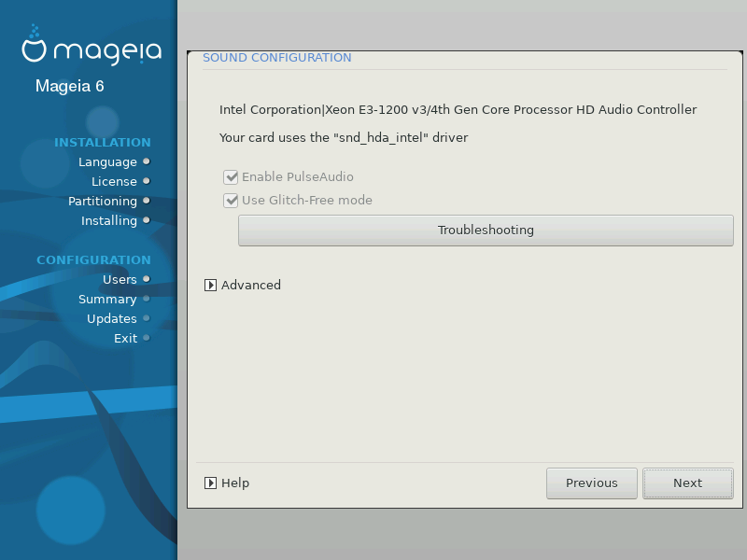Click the Language step bullet indicator

pyautogui.click(x=147, y=161)
